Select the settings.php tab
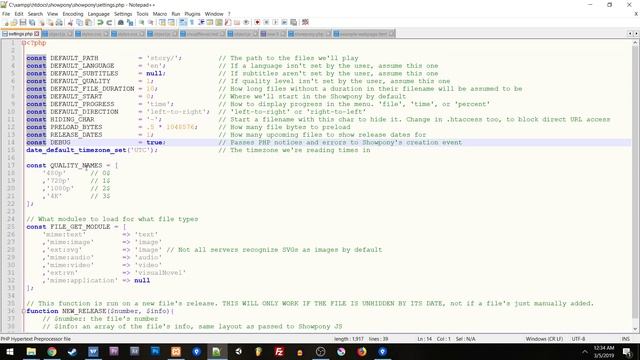Viewport: 640px width, 360px height. (x=20, y=34)
